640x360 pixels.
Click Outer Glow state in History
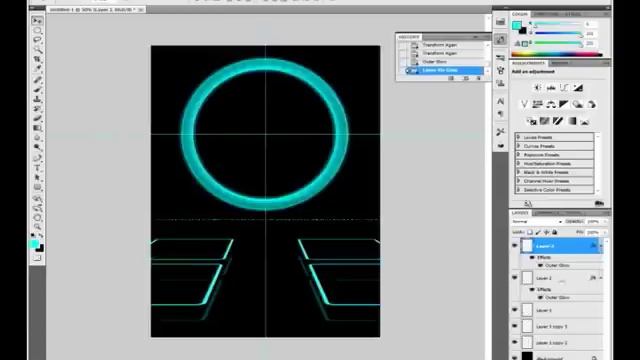pyautogui.click(x=434, y=62)
